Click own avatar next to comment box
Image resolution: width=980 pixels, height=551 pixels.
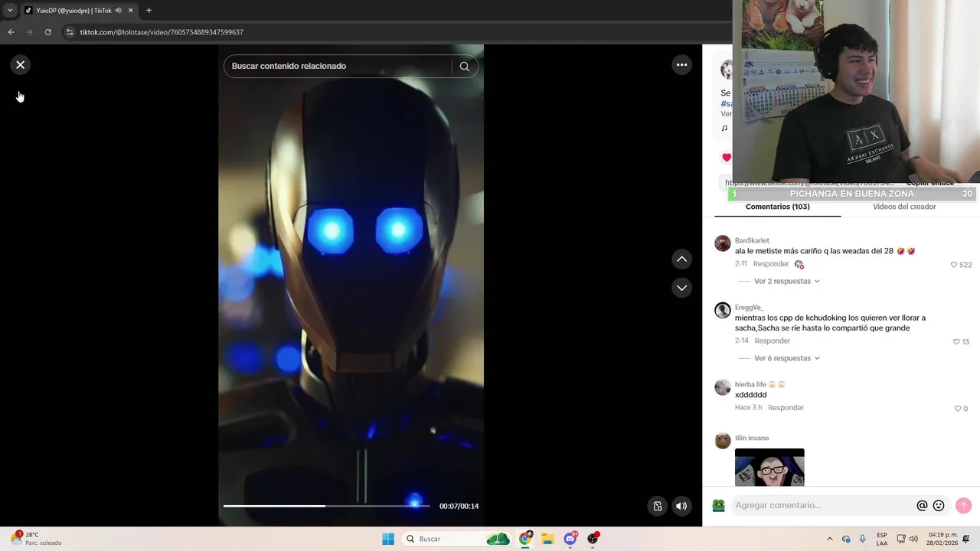click(x=718, y=506)
